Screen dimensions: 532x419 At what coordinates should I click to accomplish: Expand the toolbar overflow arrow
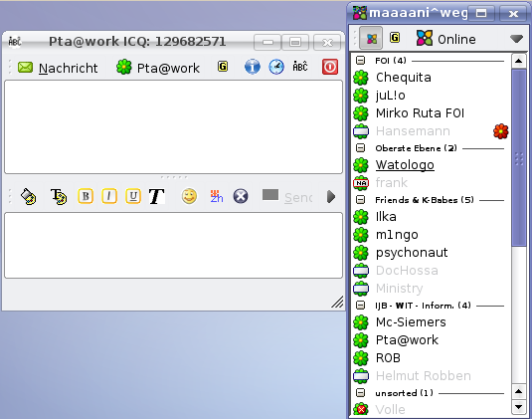[x=331, y=197]
